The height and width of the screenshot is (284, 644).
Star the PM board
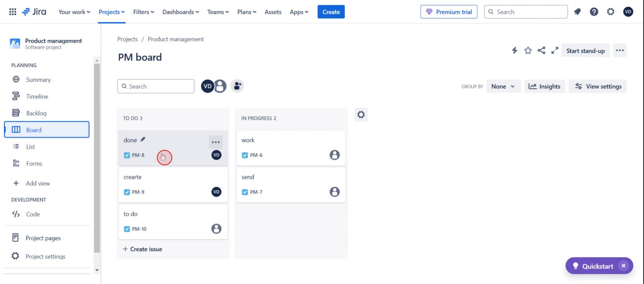click(x=528, y=50)
